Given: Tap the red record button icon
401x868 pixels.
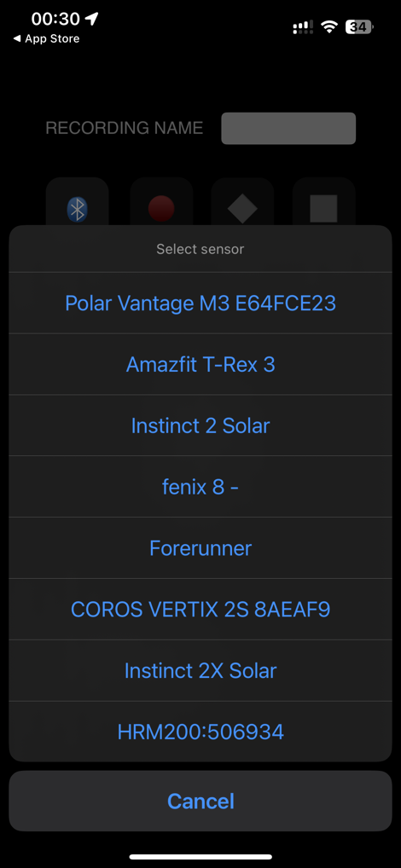Looking at the screenshot, I should pos(161,209).
